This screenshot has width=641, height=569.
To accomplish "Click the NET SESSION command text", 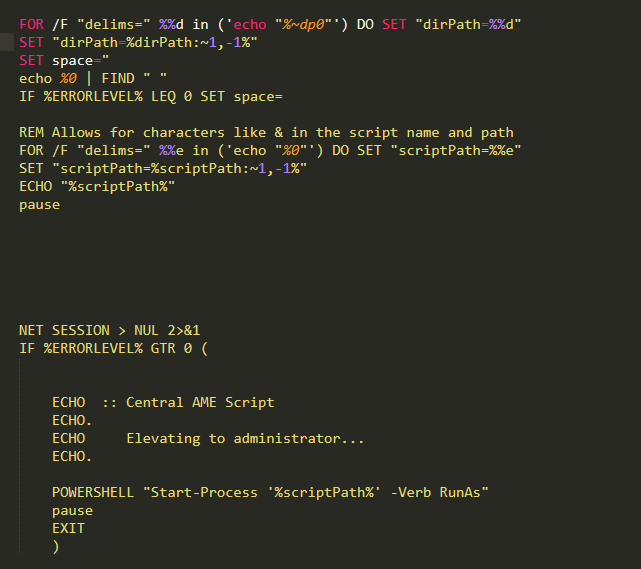I will [x=60, y=330].
